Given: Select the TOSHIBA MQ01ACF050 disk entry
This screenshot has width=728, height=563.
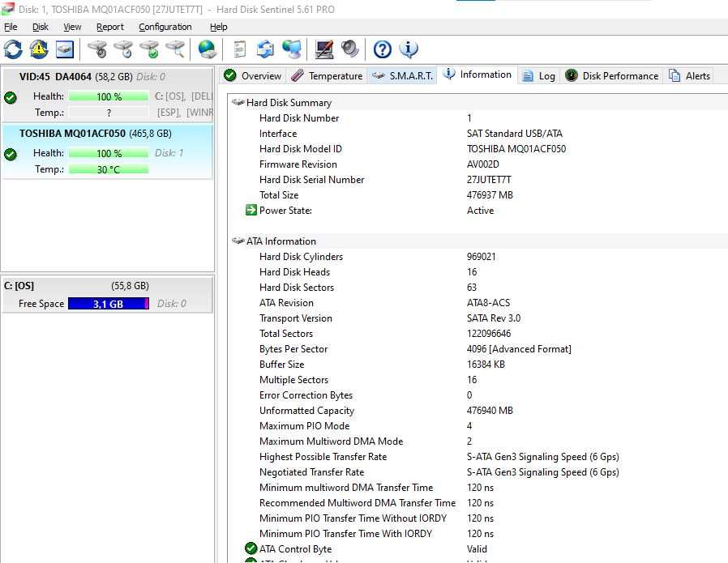Looking at the screenshot, I should [107, 151].
